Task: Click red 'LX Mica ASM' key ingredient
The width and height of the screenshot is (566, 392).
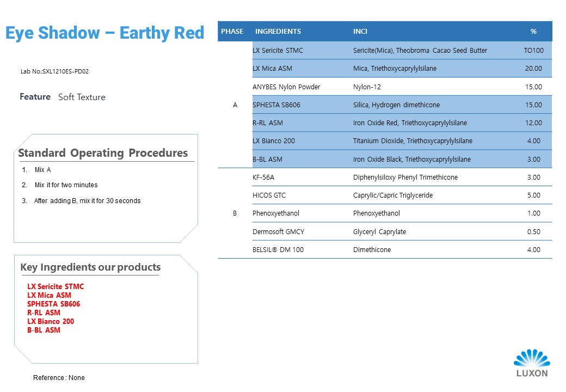Action: 49,295
